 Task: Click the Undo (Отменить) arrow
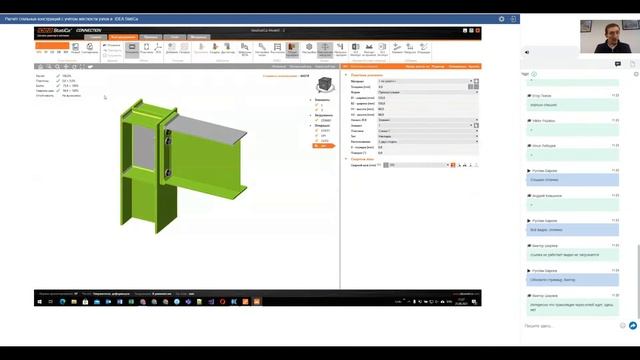(x=111, y=45)
